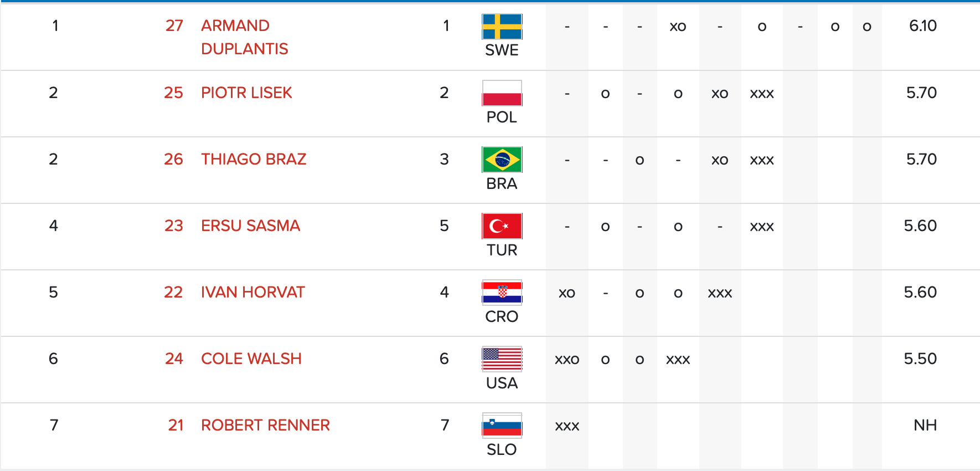Click the Poland flag icon
Image resolution: width=980 pixels, height=471 pixels.
click(502, 93)
